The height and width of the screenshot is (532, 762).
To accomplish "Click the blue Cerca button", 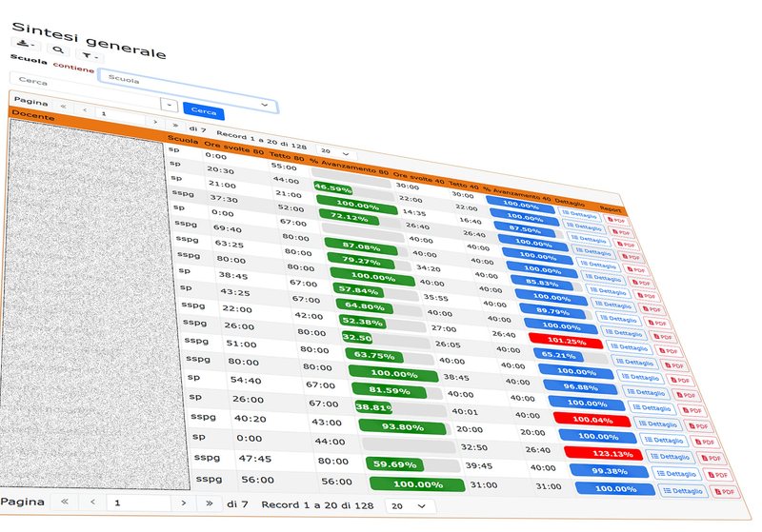I will click(204, 111).
